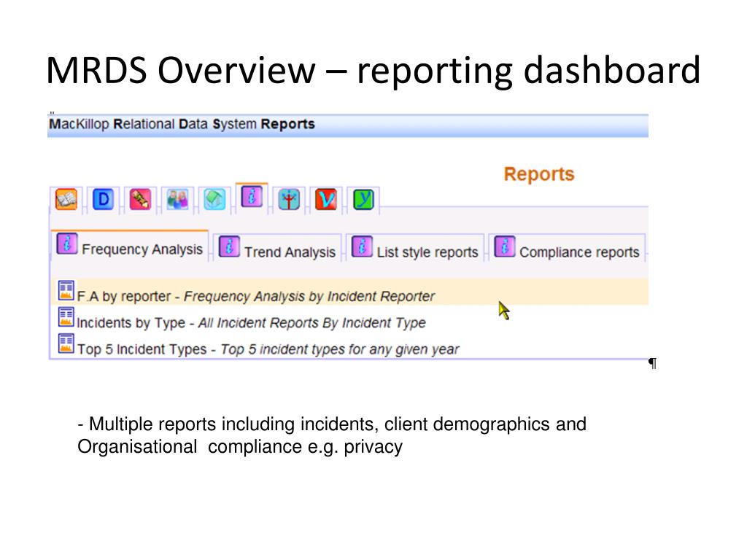
Task: Click the report icon beside F.A by reporter
Action: click(66, 290)
